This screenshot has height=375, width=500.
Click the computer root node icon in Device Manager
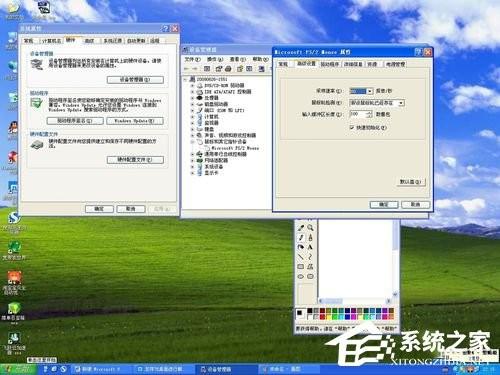(192, 79)
